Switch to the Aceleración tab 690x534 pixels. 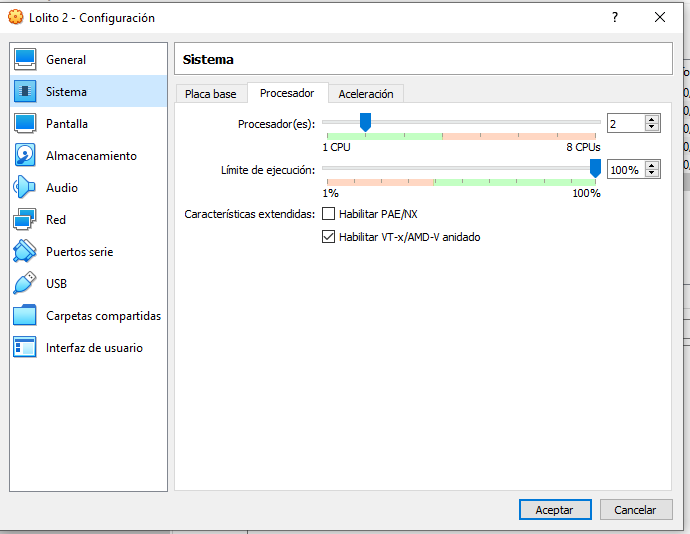click(x=365, y=94)
